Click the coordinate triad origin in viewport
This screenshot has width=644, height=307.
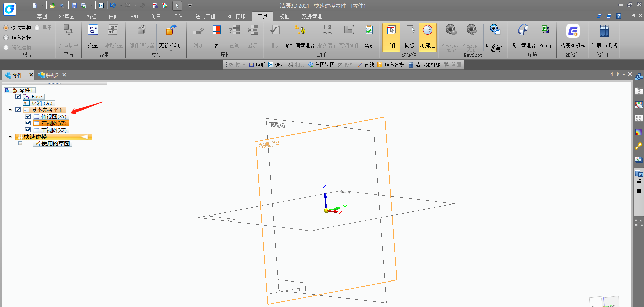pos(326,211)
